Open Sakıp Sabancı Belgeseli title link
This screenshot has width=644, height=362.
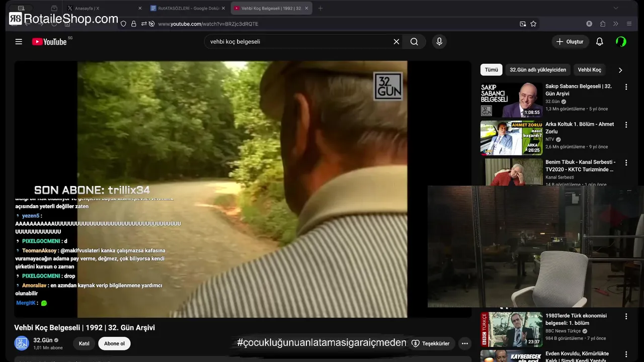579,90
